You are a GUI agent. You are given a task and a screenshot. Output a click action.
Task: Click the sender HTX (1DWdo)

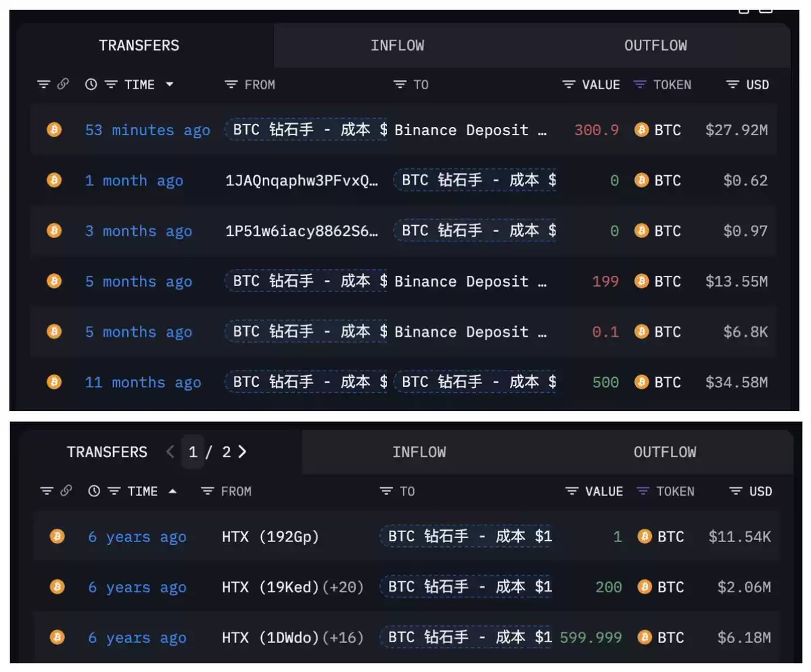(271, 638)
